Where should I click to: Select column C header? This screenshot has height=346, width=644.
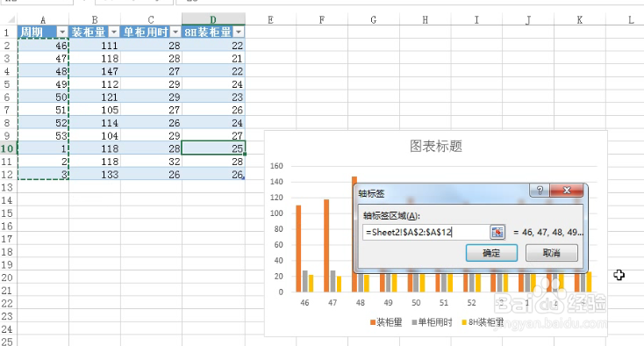click(151, 19)
